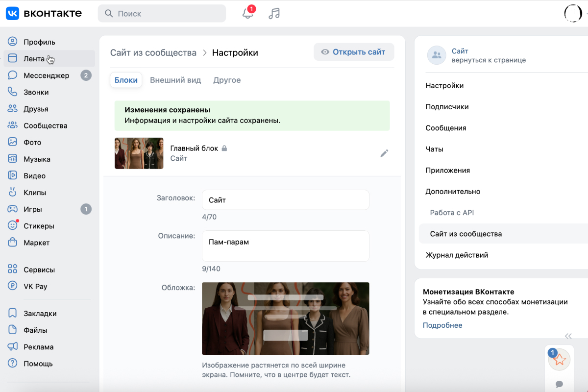Follow the Подробнее monetization link

coord(442,325)
